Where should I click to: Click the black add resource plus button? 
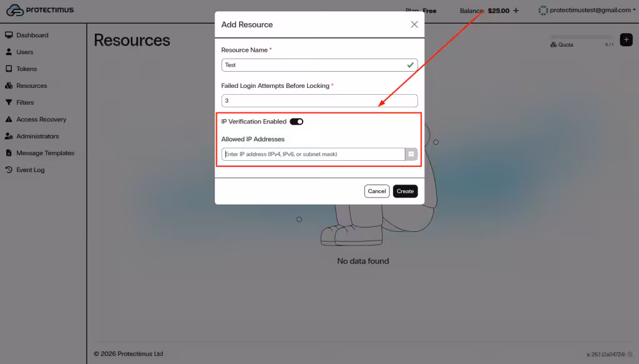tap(626, 40)
